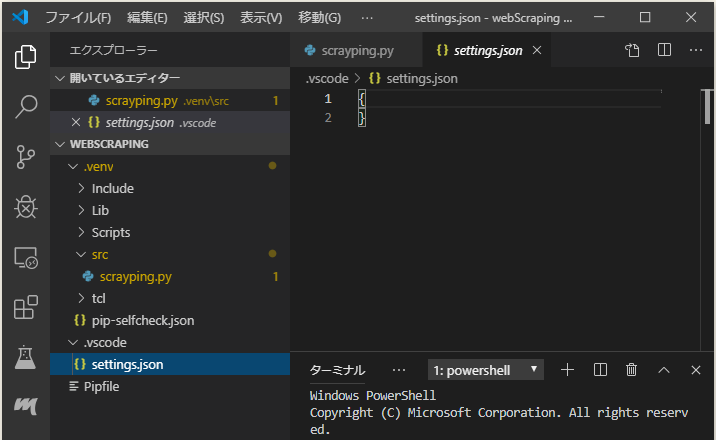The width and height of the screenshot is (716, 440).
Task: Close the terminal panel
Action: pos(695,370)
